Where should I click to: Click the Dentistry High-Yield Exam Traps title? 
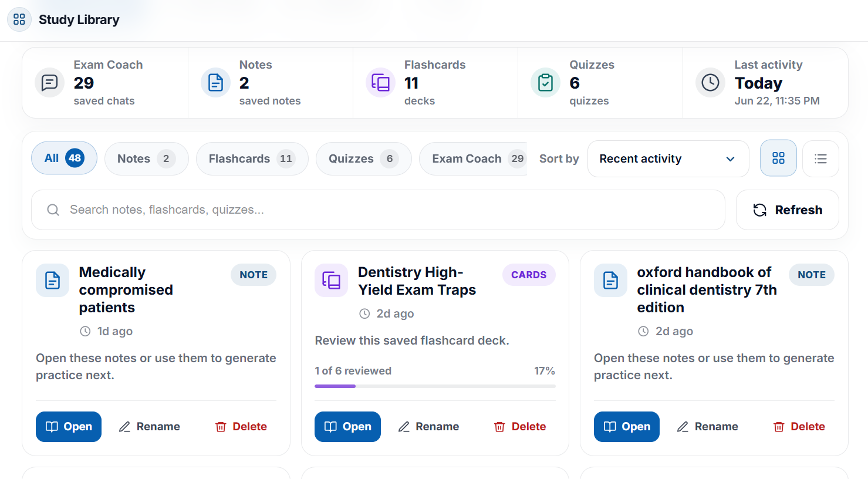417,281
